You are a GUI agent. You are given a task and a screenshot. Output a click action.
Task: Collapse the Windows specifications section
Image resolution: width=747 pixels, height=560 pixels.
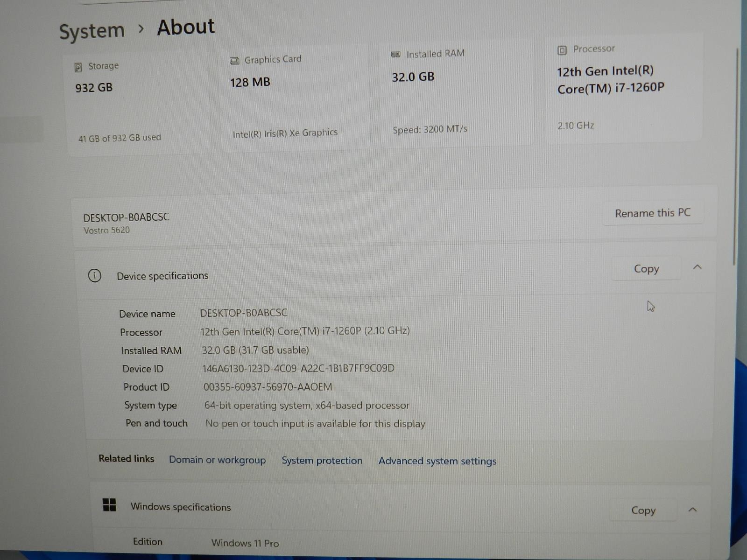[x=693, y=510]
